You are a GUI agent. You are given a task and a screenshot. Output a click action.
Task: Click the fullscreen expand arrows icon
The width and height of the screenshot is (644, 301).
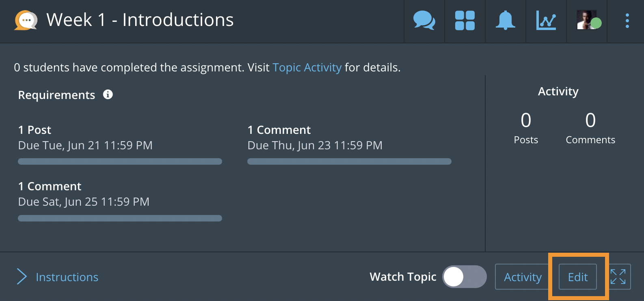click(x=618, y=277)
